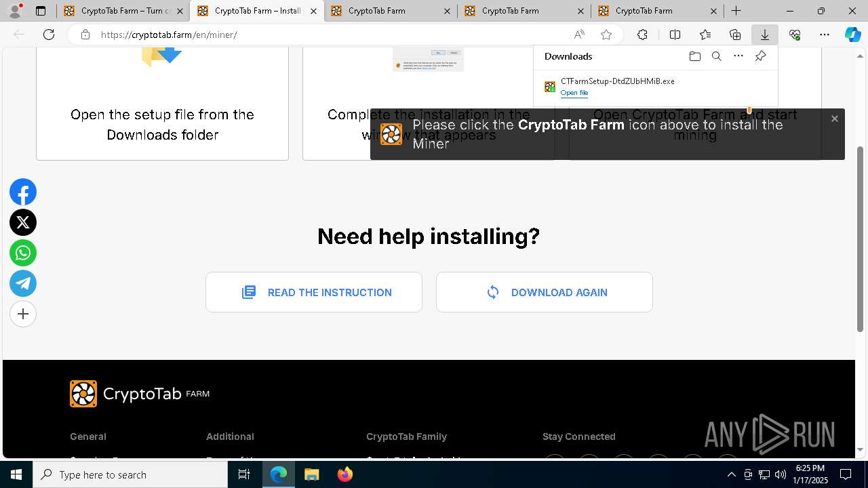This screenshot has height=488, width=868.
Task: Open Browser essentials icon
Action: click(x=795, y=35)
